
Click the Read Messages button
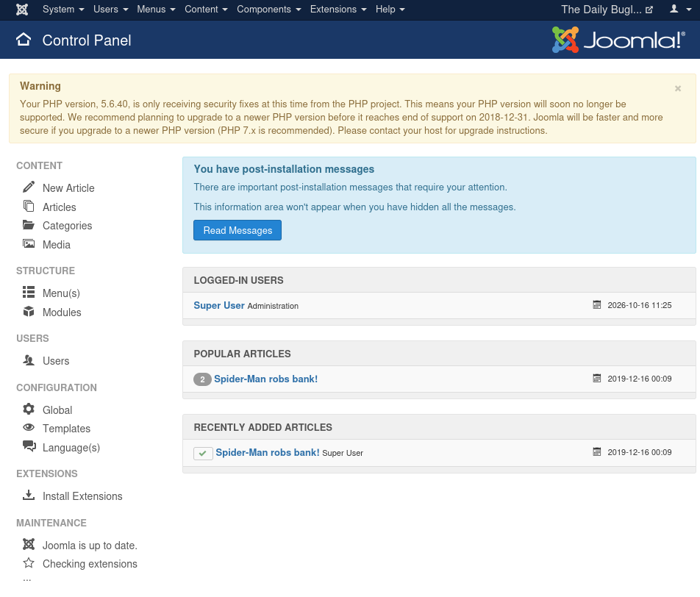pyautogui.click(x=238, y=230)
